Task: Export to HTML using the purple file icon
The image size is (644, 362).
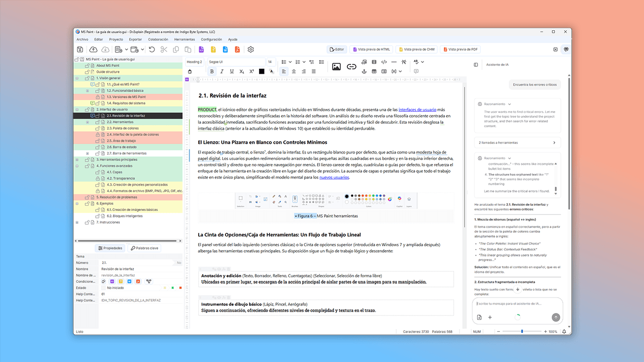Action: tap(201, 50)
